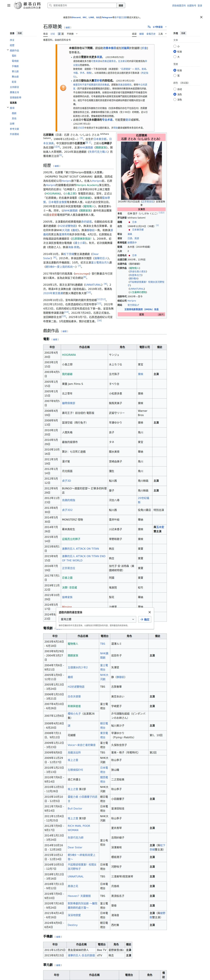Open the 查看历史 history tab
210x980 pixels.
151,34
